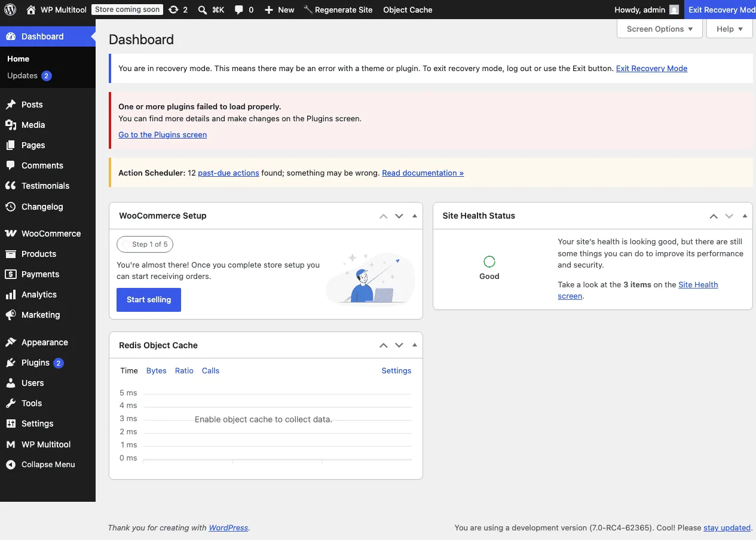Click the Tools wrench icon in sidebar

click(x=11, y=403)
